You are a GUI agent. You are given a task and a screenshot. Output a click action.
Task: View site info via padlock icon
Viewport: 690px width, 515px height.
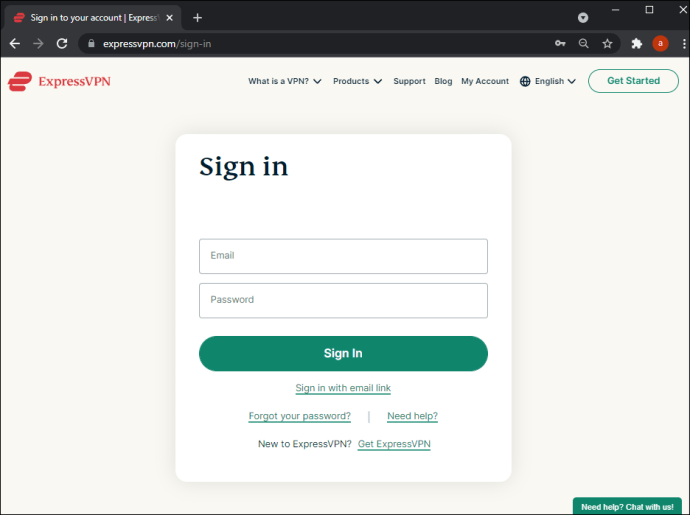point(91,44)
